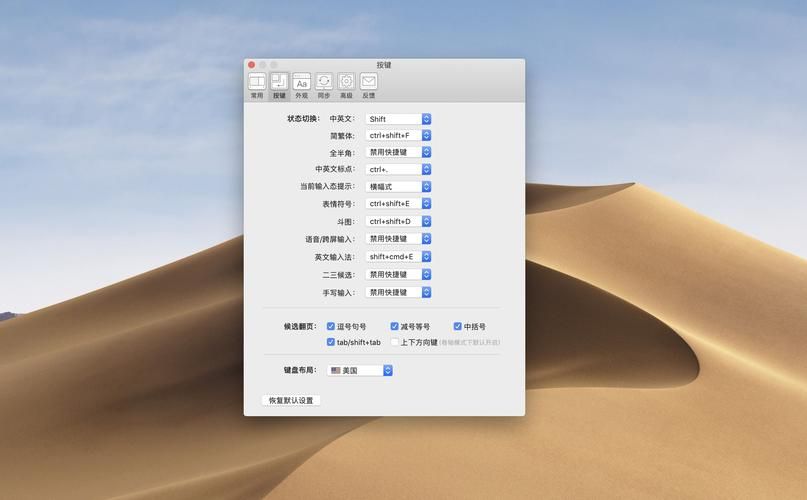Open the 反馈 feedback envelope icon
807x500 pixels.
point(369,86)
